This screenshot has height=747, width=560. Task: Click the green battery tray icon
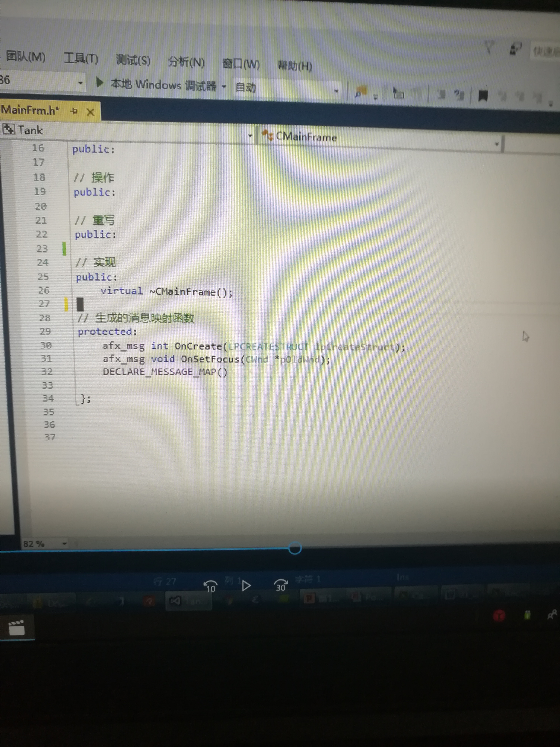click(527, 615)
